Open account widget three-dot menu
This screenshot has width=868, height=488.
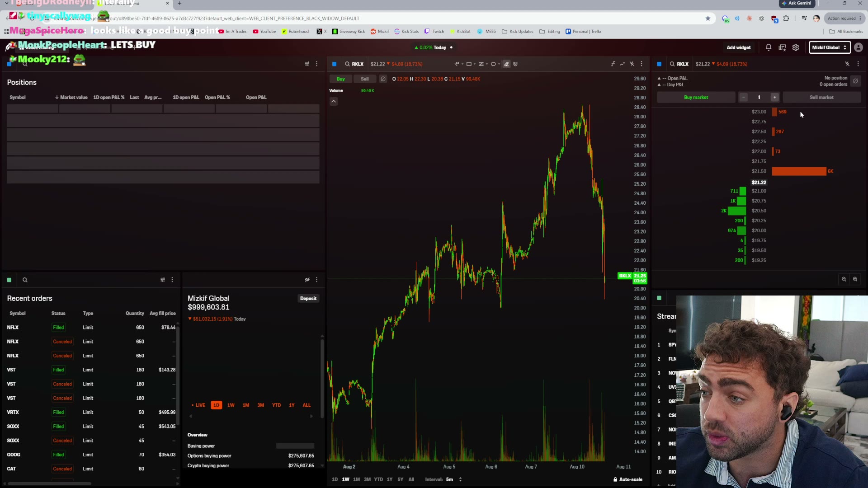[317, 280]
